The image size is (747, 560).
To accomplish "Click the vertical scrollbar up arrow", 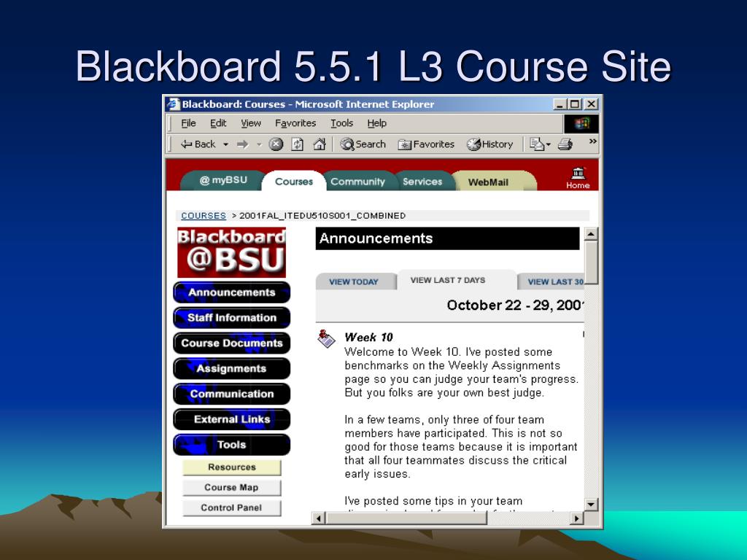I will (x=591, y=234).
